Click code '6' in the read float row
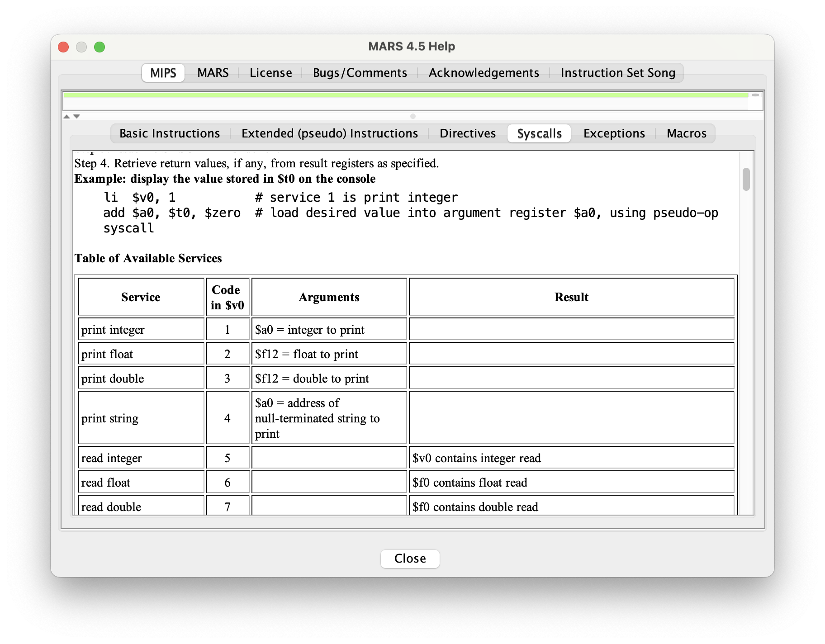Viewport: 825px width, 644px height. point(228,483)
